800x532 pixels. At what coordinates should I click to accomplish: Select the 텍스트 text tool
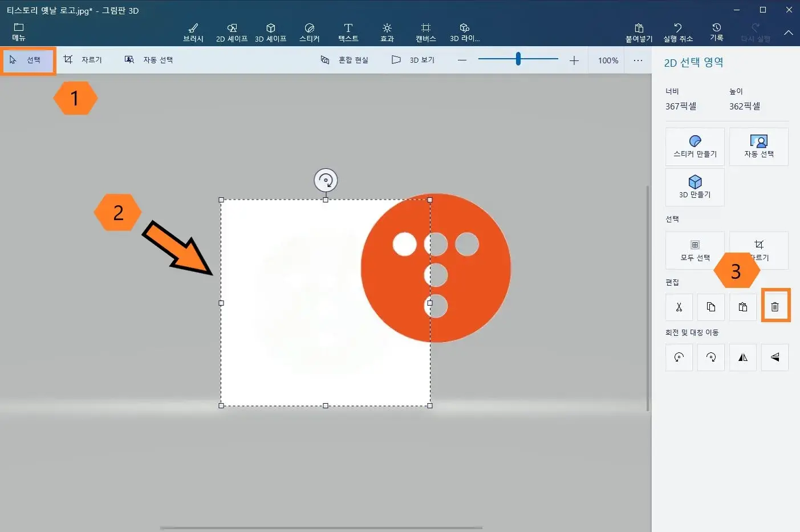click(x=348, y=33)
